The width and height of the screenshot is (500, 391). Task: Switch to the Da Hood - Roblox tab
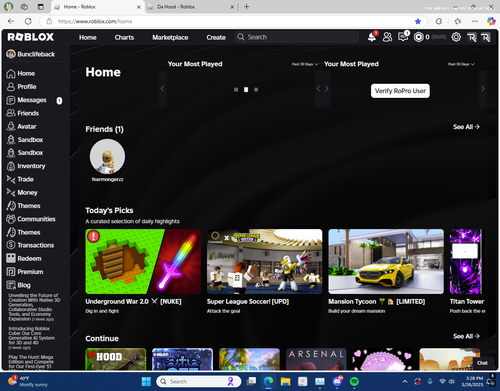[x=191, y=7]
